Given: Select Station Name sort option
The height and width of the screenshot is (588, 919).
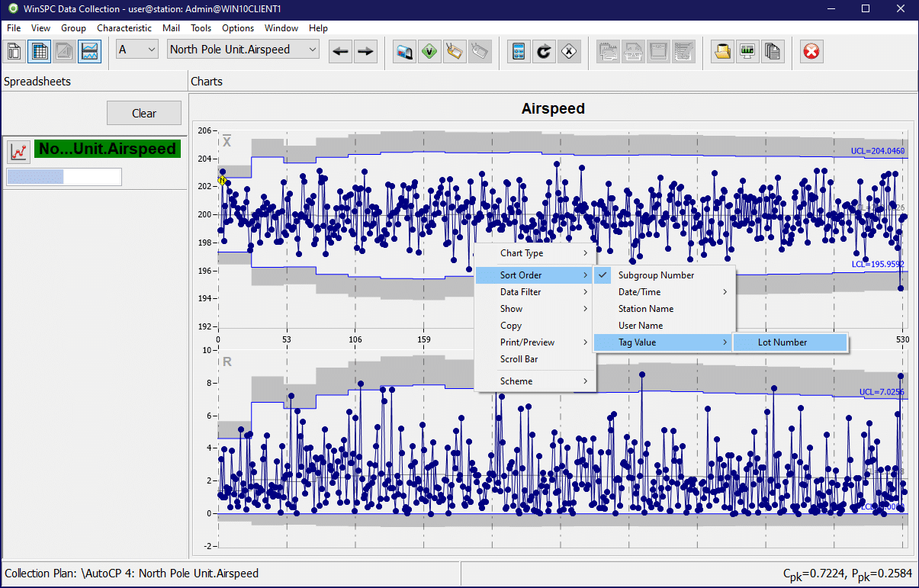Looking at the screenshot, I should click(645, 309).
